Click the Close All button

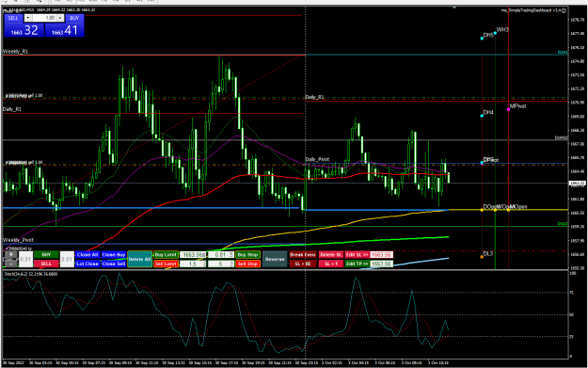[x=87, y=255]
